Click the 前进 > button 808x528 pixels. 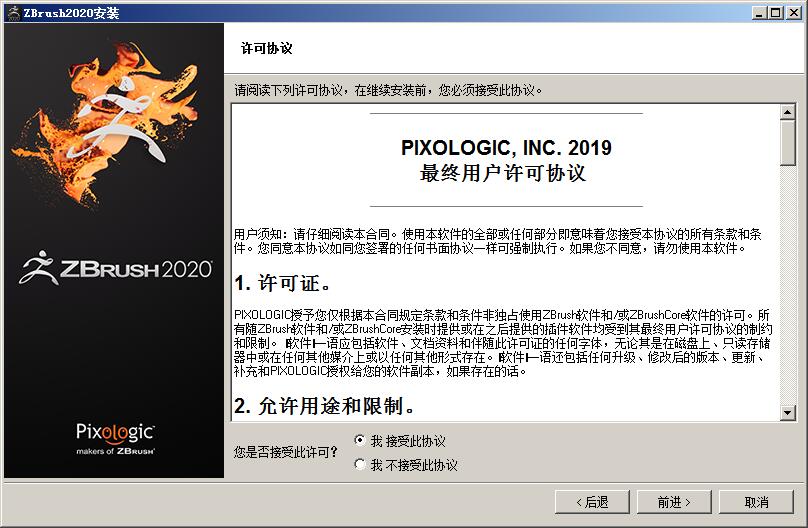674,502
